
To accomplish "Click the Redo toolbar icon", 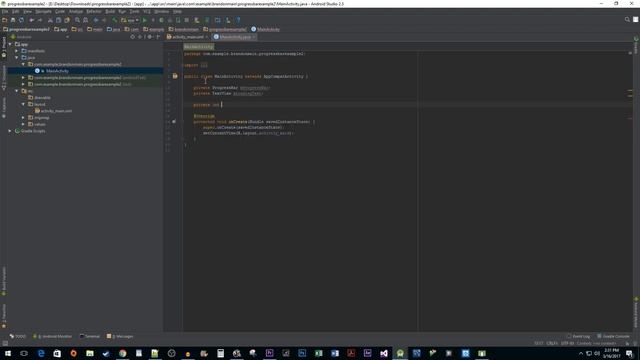I will pos(40,20).
